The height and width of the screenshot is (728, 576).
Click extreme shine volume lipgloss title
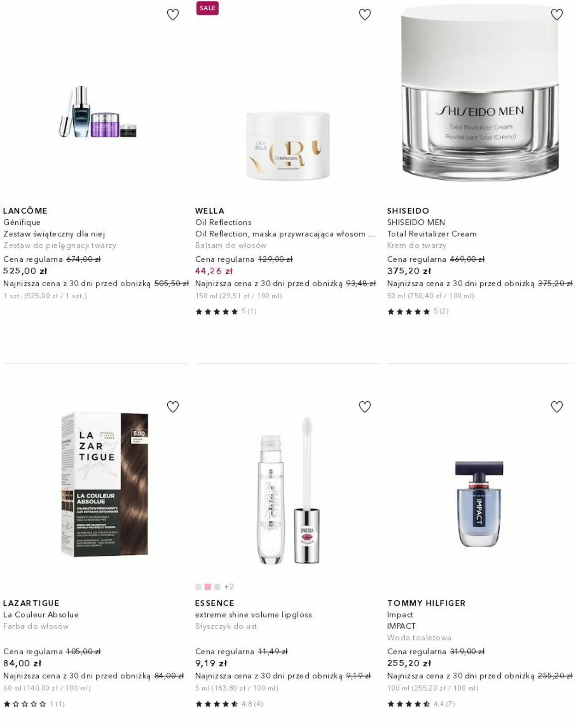click(253, 615)
